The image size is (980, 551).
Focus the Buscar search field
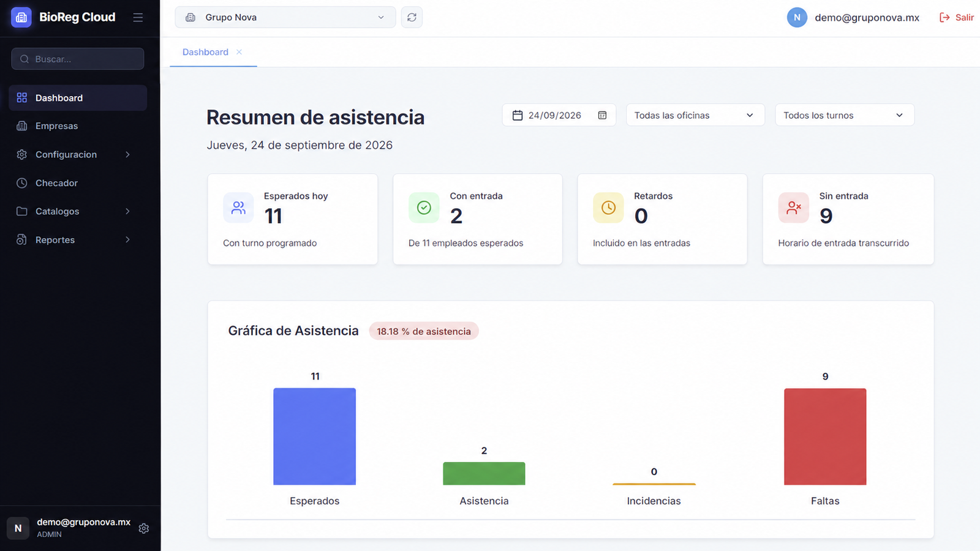78,59
